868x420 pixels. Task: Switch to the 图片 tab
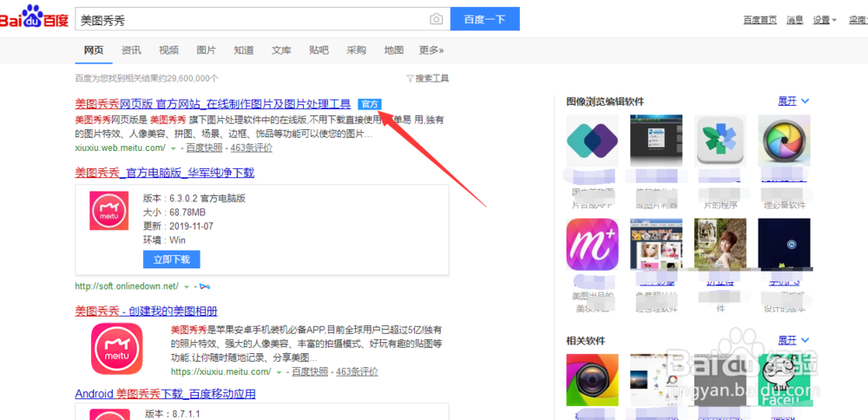(x=207, y=50)
